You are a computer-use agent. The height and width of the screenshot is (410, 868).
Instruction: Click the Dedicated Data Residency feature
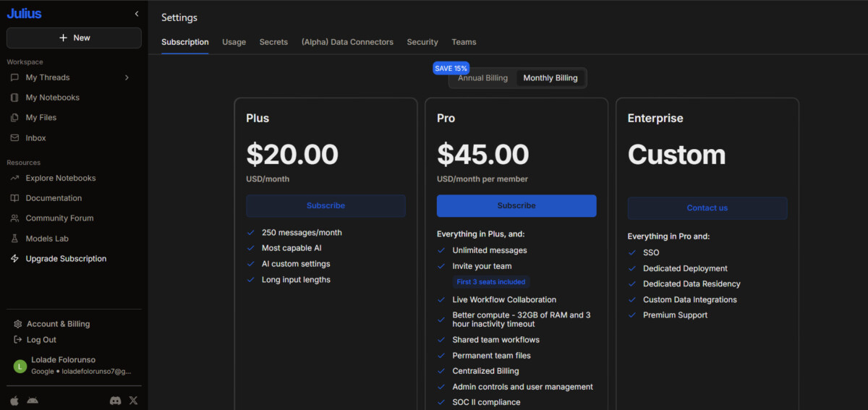point(692,284)
